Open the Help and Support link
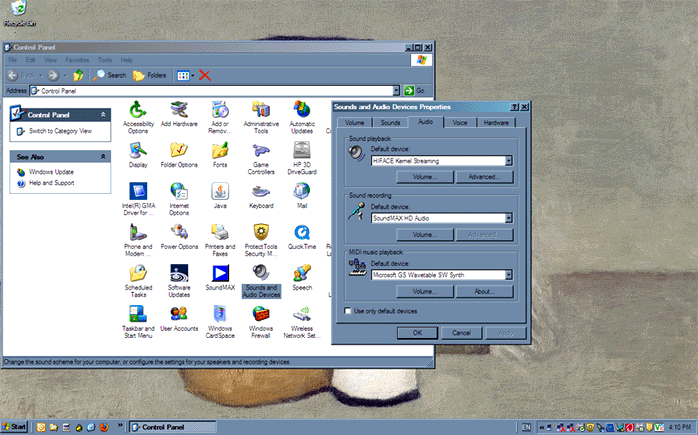698x435 pixels. (52, 183)
